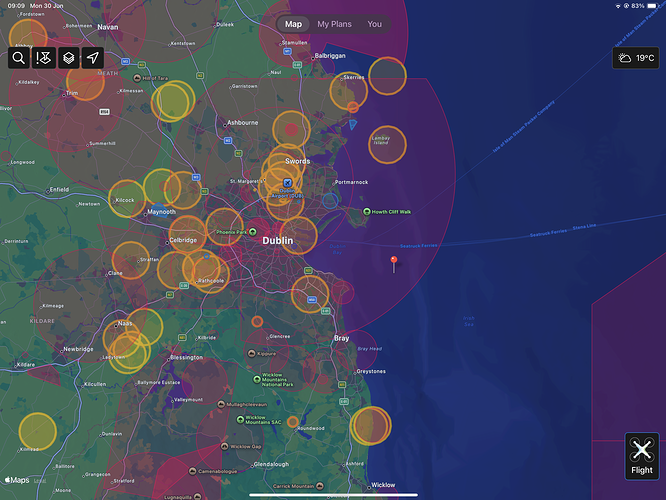Tap the Bray town label
The height and width of the screenshot is (500, 666).
click(x=341, y=338)
